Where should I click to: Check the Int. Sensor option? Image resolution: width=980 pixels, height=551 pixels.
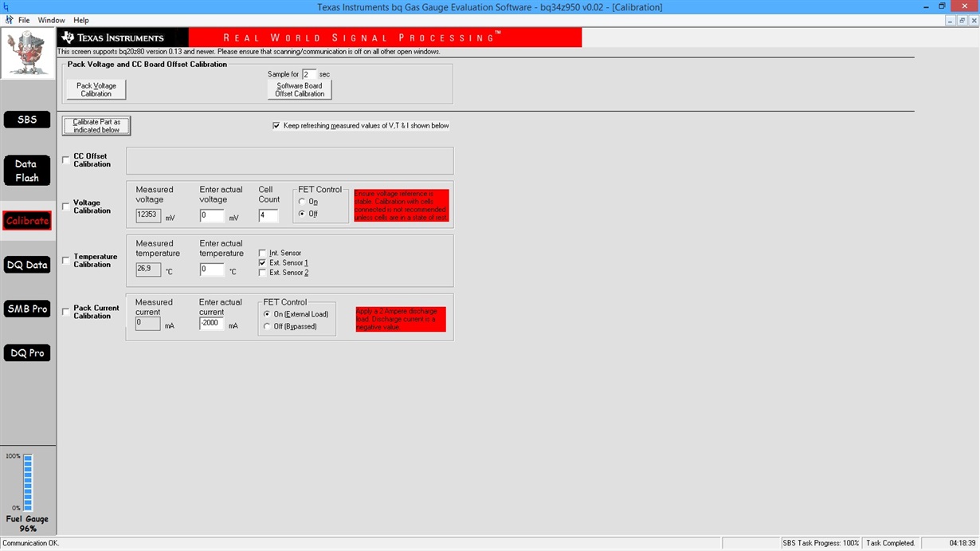tap(263, 253)
